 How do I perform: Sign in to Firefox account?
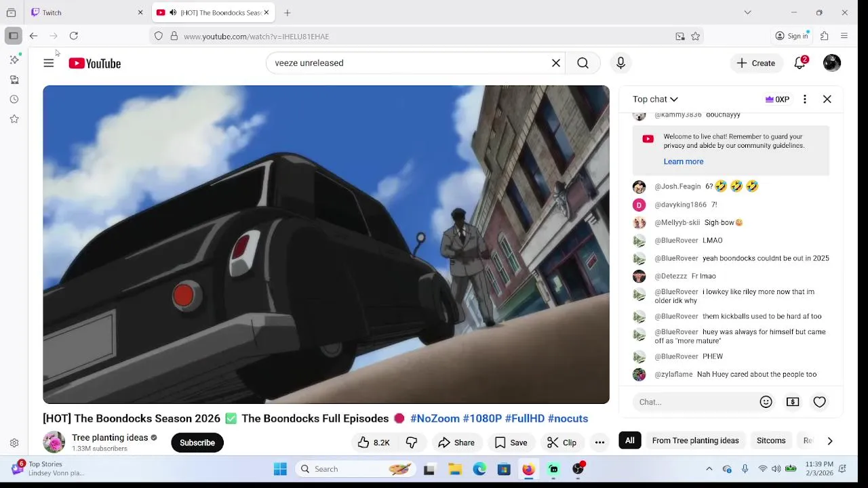coord(792,36)
